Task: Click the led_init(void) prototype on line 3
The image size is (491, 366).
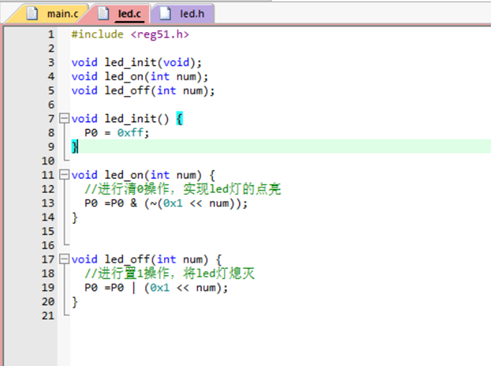Action: click(x=137, y=63)
